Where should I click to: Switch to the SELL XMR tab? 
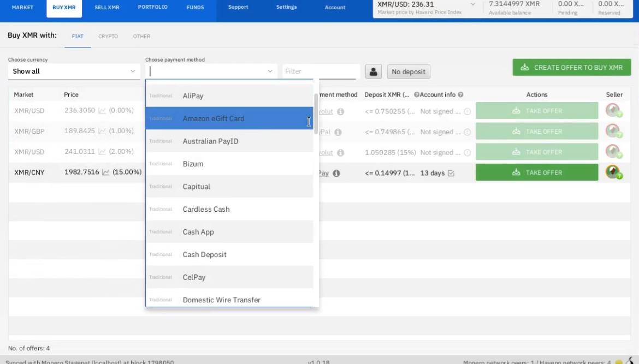pos(107,8)
